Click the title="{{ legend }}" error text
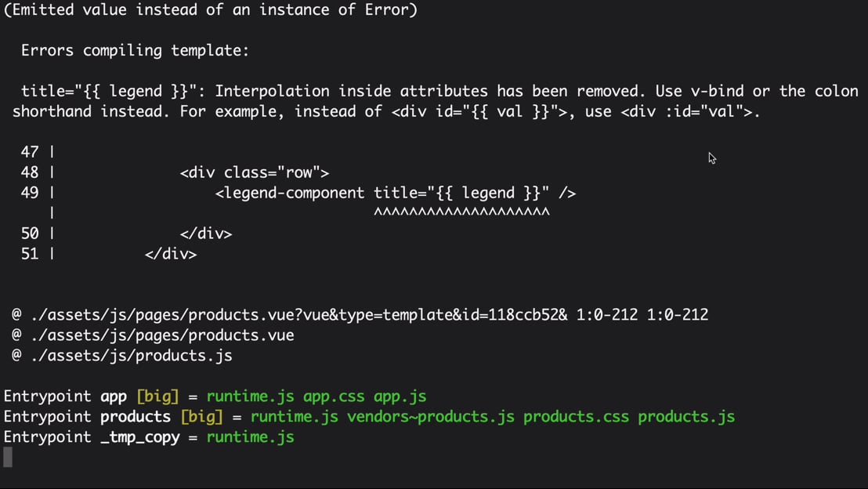Viewport: 868px width, 489px height. (x=108, y=92)
